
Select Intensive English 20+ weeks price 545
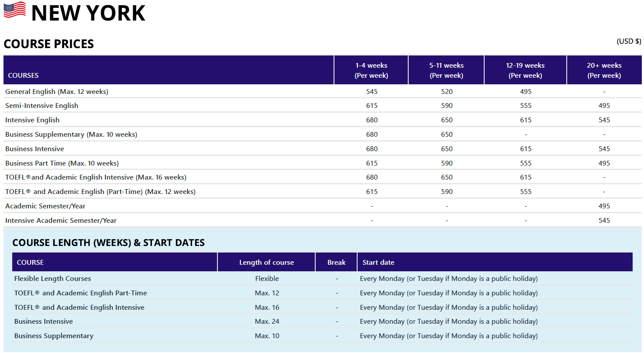click(604, 120)
